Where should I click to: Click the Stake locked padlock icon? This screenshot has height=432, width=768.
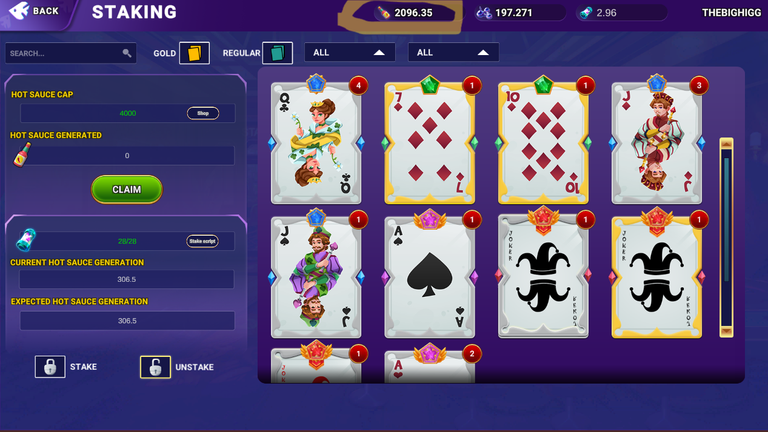click(x=50, y=367)
